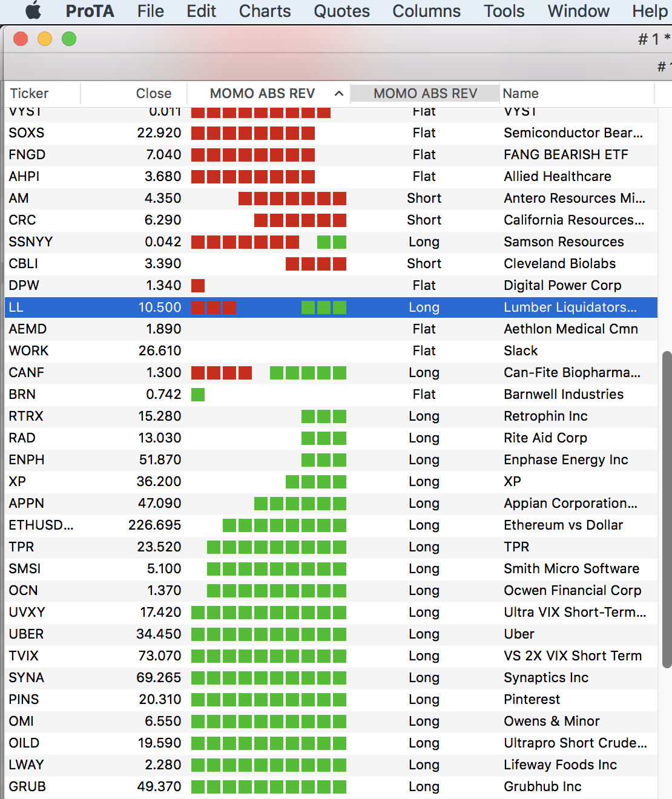Select the AHPI ticker cell
Viewport: 672px width, 799px height.
24,177
